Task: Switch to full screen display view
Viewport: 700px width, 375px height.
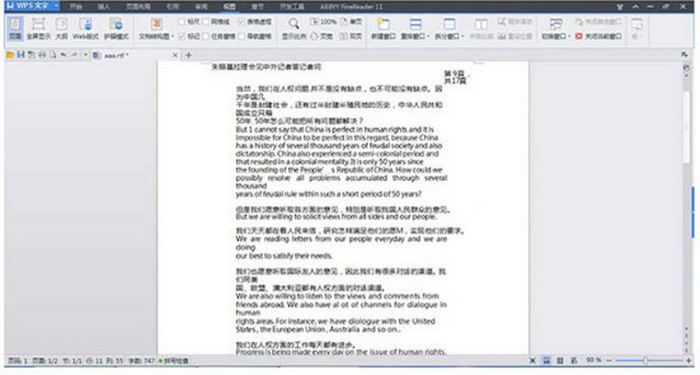Action: [x=38, y=29]
